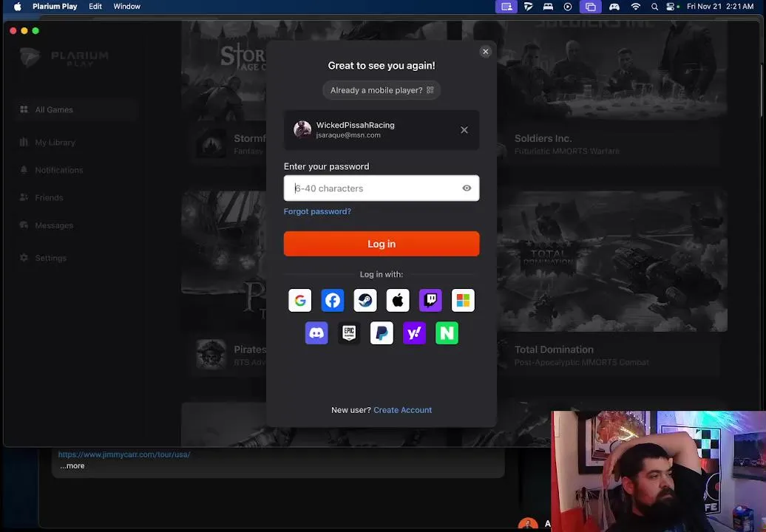Click the Plarium Play logo

(64, 58)
